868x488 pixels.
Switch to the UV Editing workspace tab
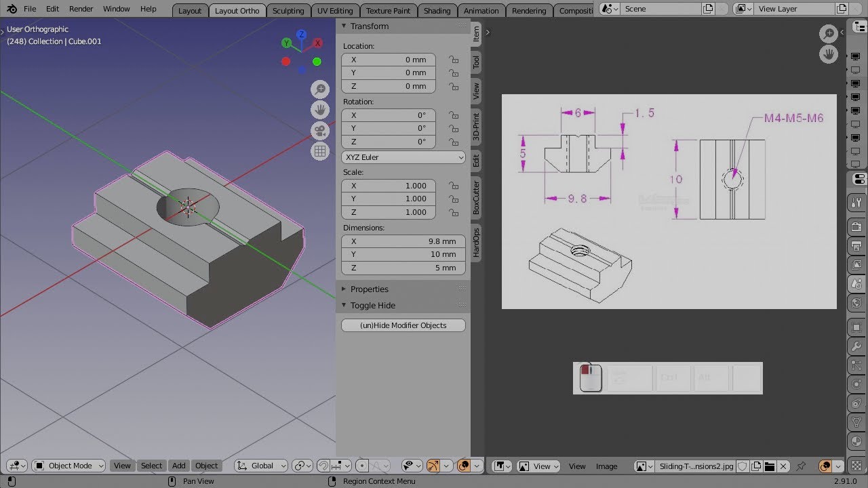[335, 11]
